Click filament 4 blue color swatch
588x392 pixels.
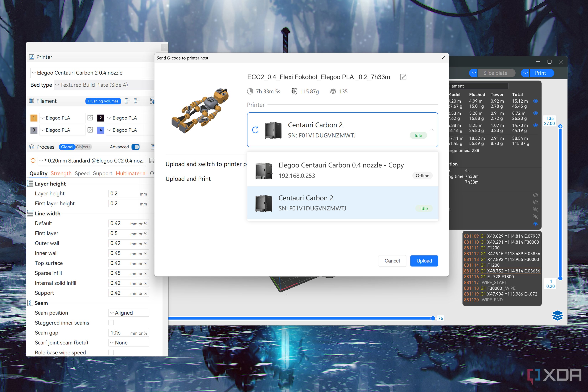(x=100, y=130)
